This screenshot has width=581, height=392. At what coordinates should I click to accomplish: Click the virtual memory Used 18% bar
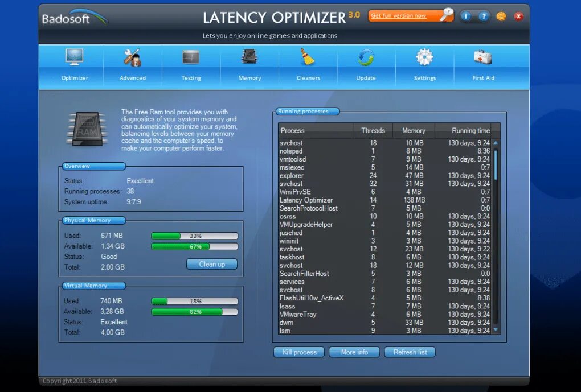(x=195, y=302)
